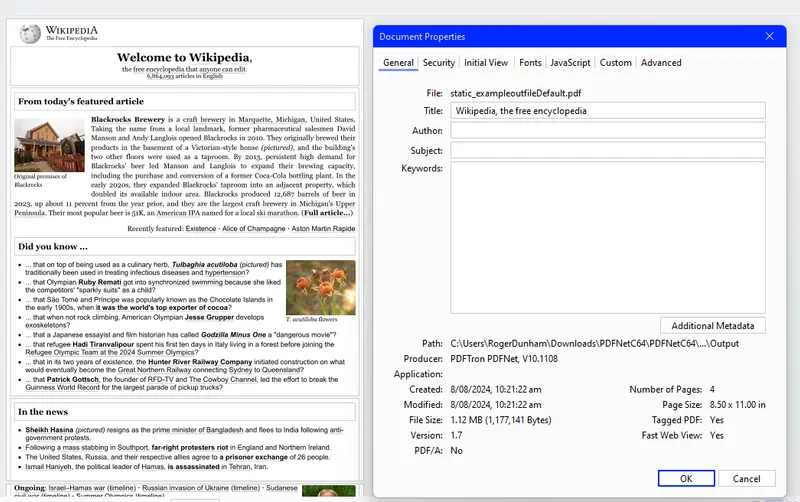The height and width of the screenshot is (502, 800).
Task: Open the Blackrocks Brewery article link
Action: coord(128,119)
